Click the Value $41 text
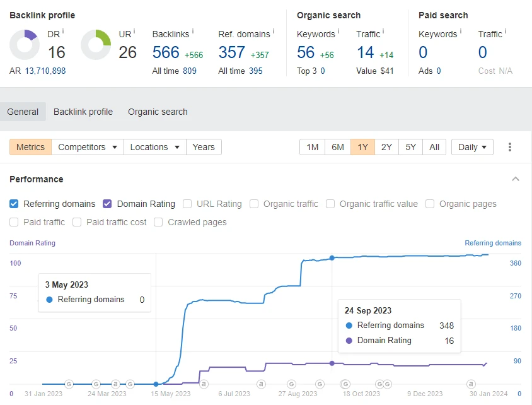 click(x=375, y=71)
